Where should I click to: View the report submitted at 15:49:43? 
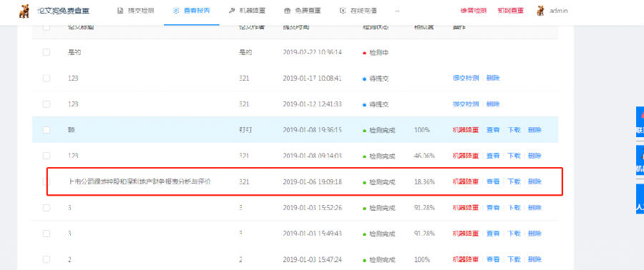[x=493, y=234]
